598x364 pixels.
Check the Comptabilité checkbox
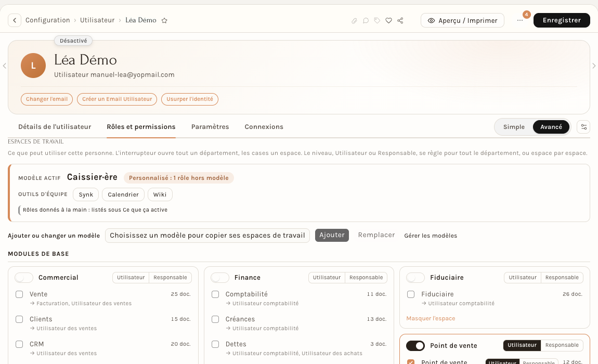pyautogui.click(x=215, y=294)
